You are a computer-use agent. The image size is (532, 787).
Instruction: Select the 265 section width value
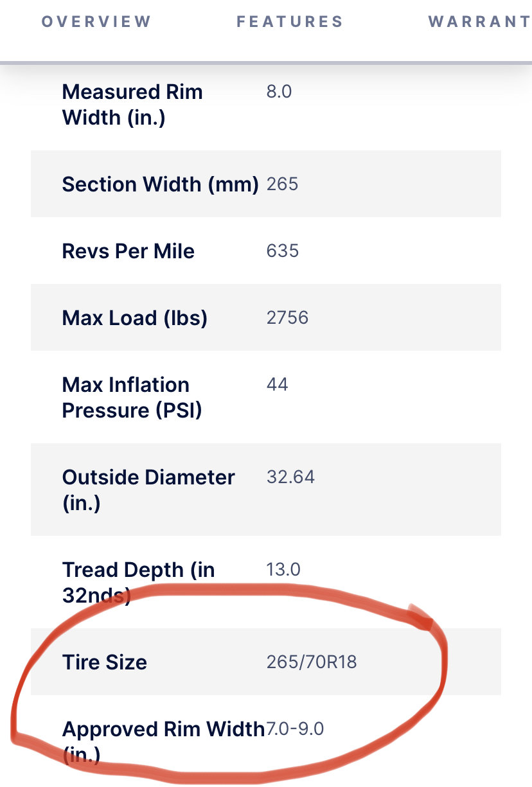coord(282,184)
